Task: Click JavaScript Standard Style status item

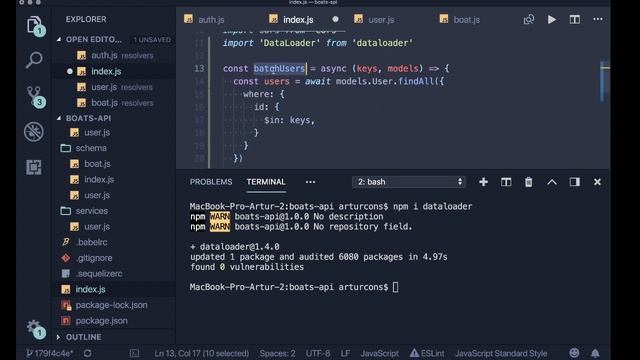Action: [x=501, y=353]
